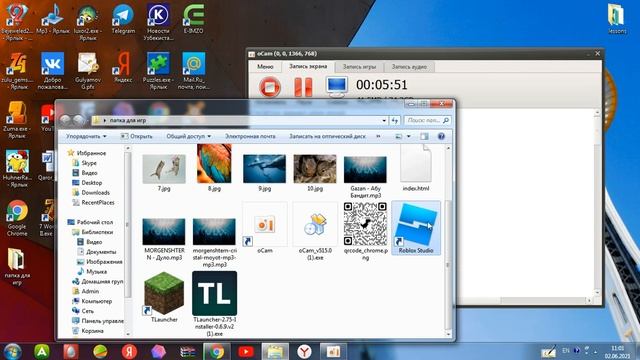The image size is (640, 360).
Task: Select Компьютер in navigation pane
Action: 96,301
